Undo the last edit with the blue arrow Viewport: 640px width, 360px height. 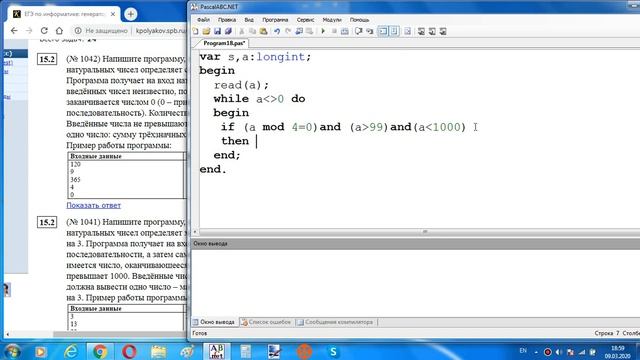coord(277,31)
